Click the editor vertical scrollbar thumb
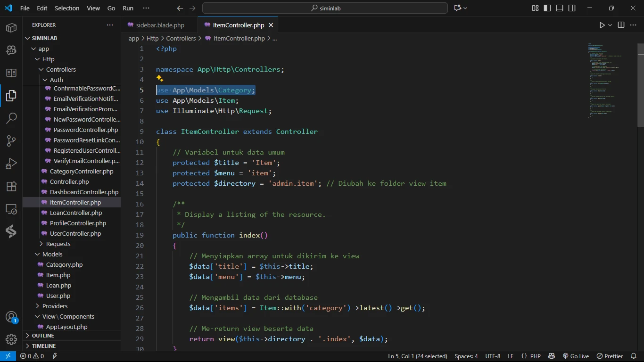 pos(640,85)
